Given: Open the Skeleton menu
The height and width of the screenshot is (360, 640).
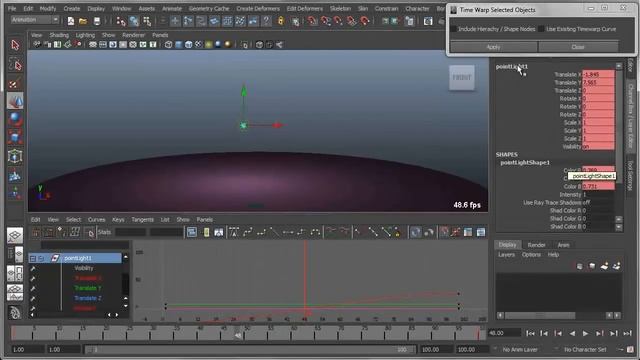Looking at the screenshot, I should (x=340, y=9).
